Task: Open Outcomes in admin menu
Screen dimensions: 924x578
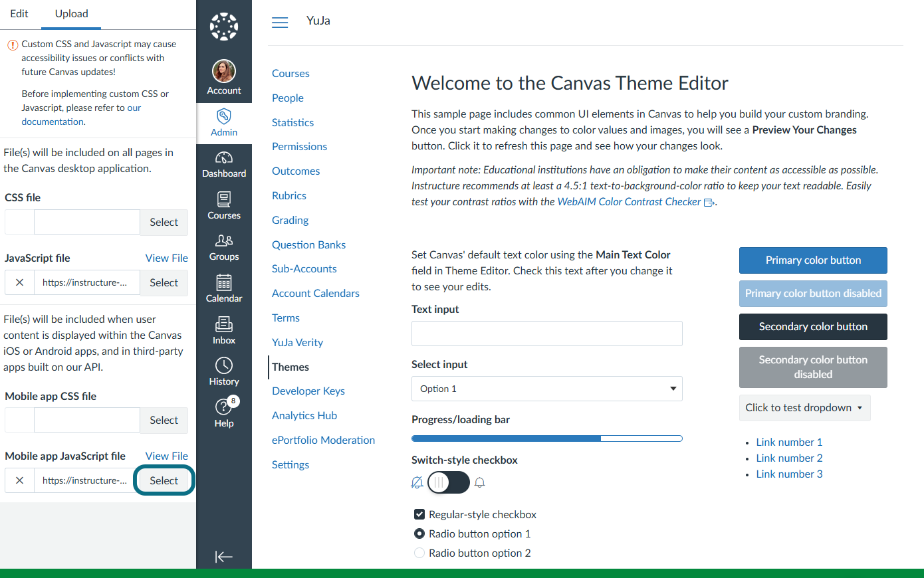Action: pos(296,171)
